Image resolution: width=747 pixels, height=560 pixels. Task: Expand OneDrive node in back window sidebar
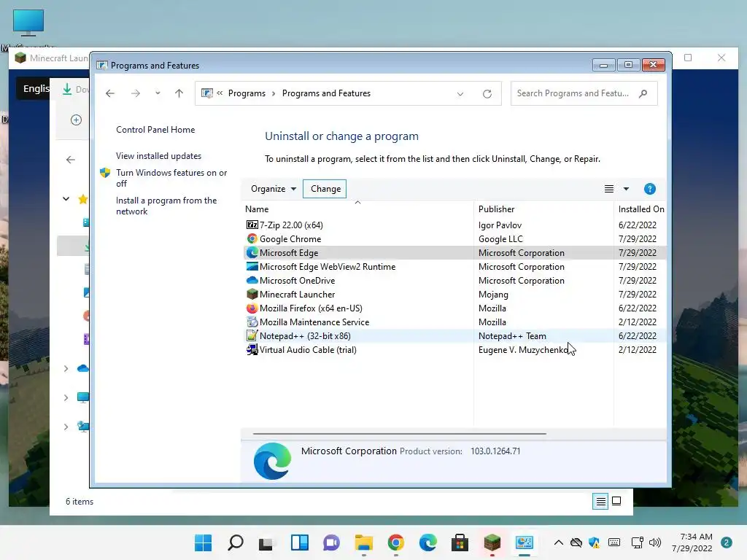click(66, 368)
